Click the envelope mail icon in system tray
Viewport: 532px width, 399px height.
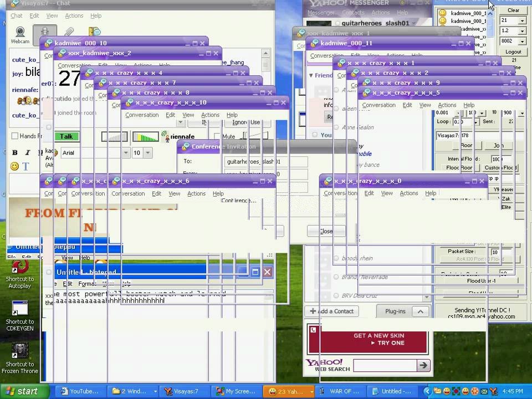pyautogui.click(x=484, y=391)
